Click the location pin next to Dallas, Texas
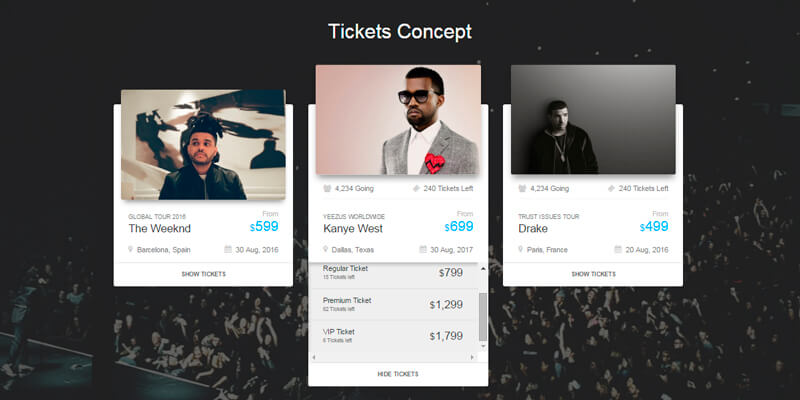The image size is (800, 400). pyautogui.click(x=326, y=250)
